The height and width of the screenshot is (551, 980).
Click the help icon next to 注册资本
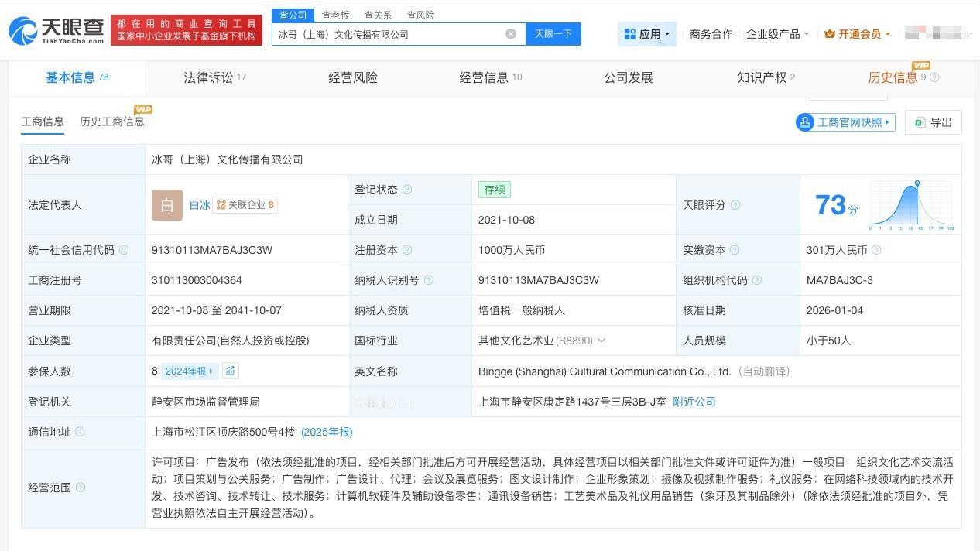tap(407, 250)
